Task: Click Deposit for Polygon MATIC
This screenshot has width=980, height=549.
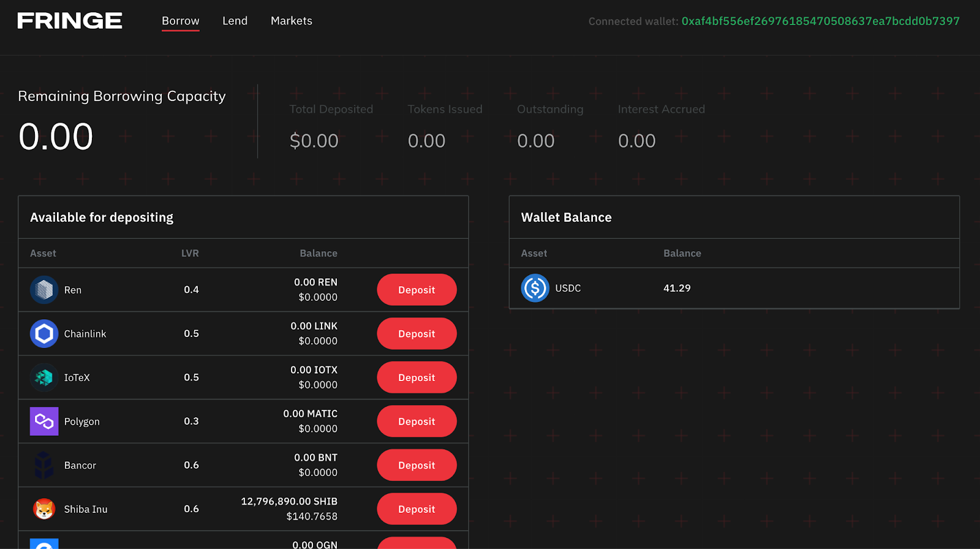Action: pyautogui.click(x=417, y=422)
